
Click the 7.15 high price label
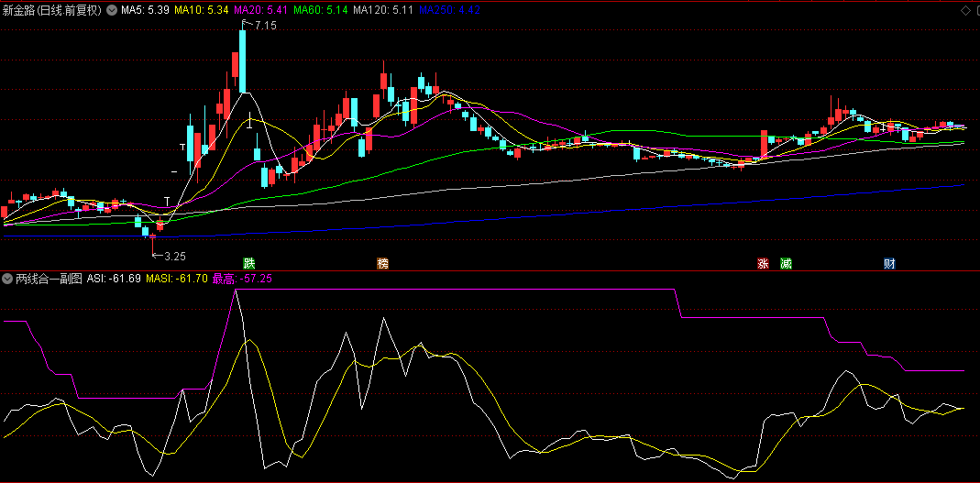pos(266,25)
